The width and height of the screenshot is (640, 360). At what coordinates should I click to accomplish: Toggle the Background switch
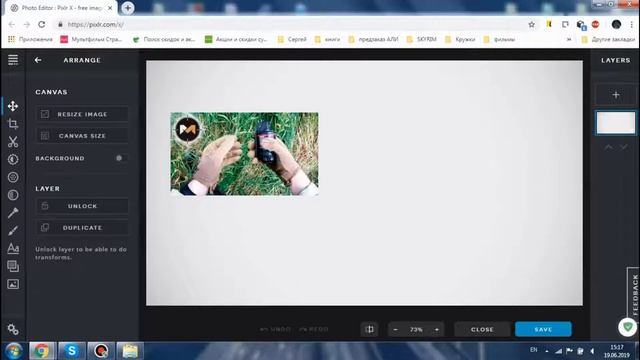click(x=120, y=158)
